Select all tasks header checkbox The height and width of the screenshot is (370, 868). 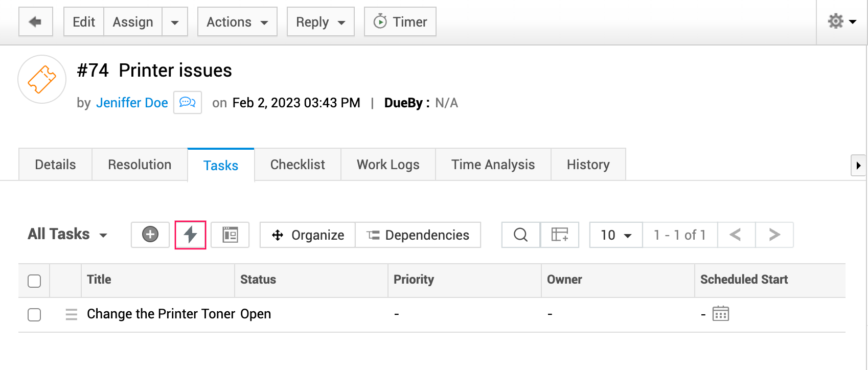[34, 281]
